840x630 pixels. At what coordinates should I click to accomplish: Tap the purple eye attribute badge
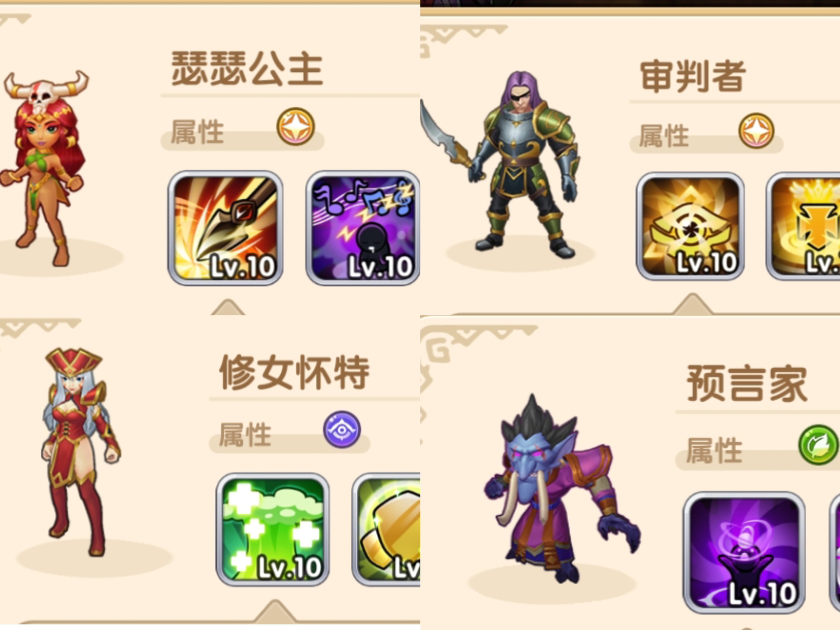click(x=342, y=429)
